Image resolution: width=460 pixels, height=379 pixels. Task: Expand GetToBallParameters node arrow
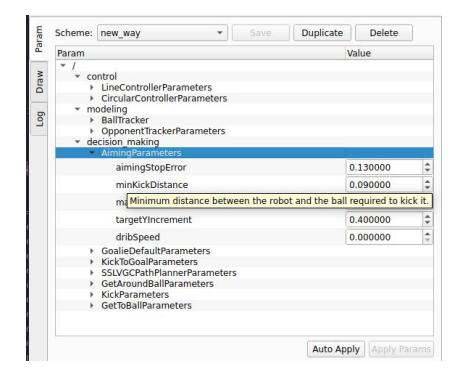[x=92, y=306]
